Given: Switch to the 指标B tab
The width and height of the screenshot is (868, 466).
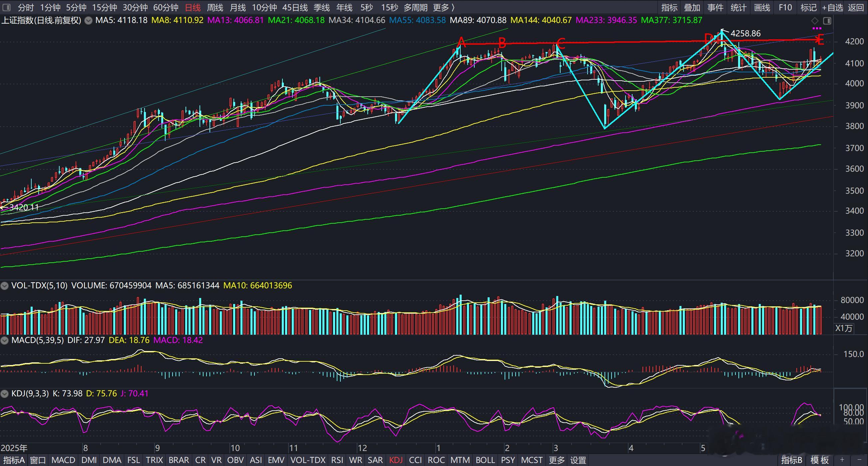Looking at the screenshot, I should 791,460.
